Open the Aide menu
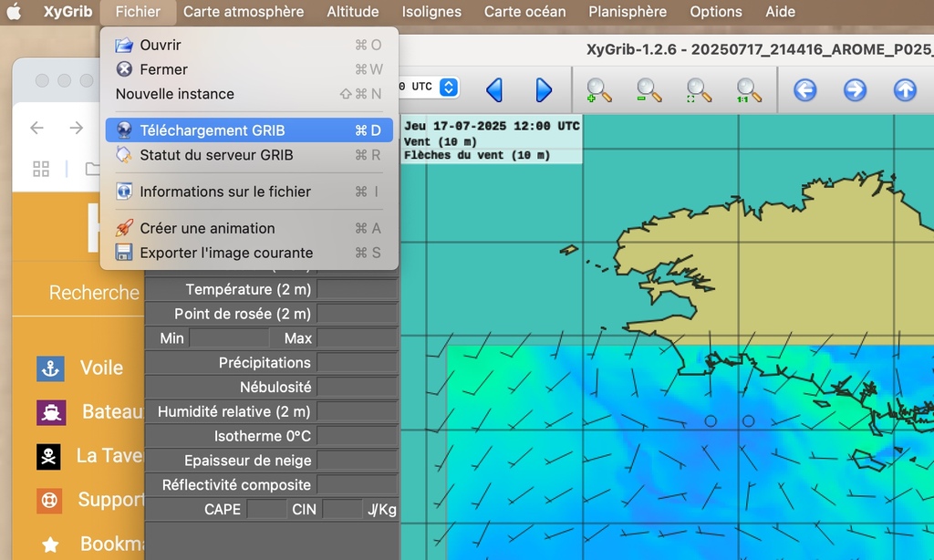 781,11
